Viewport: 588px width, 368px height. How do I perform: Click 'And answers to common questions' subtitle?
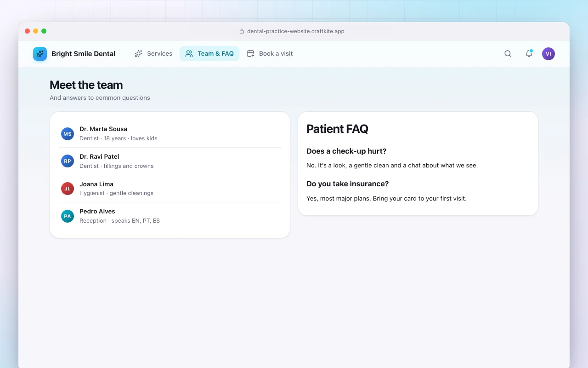(100, 98)
